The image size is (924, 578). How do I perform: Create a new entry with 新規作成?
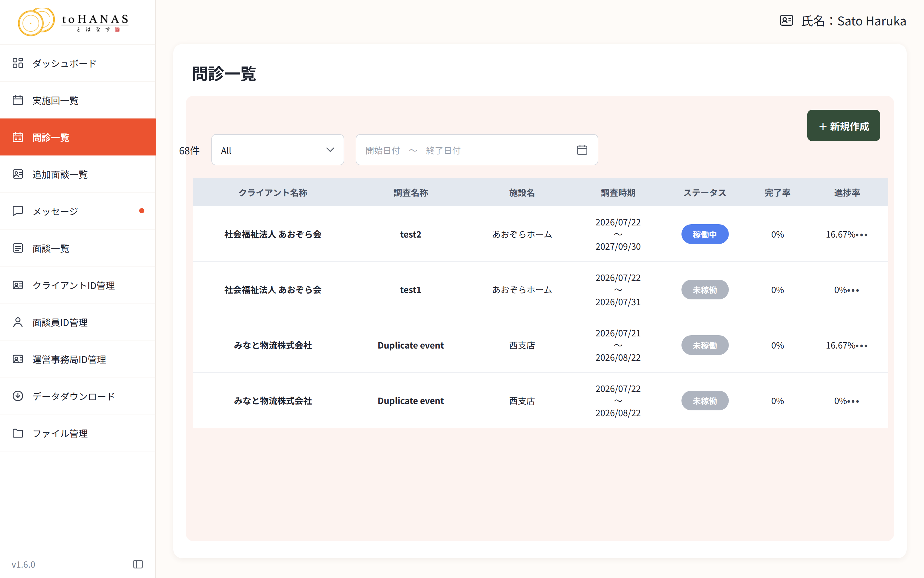(x=843, y=126)
